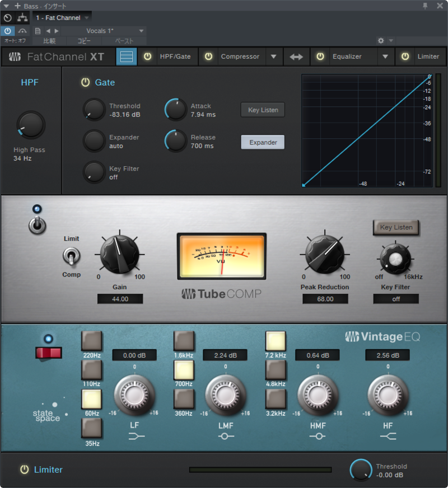Click the 比較 compare button

(x=49, y=41)
